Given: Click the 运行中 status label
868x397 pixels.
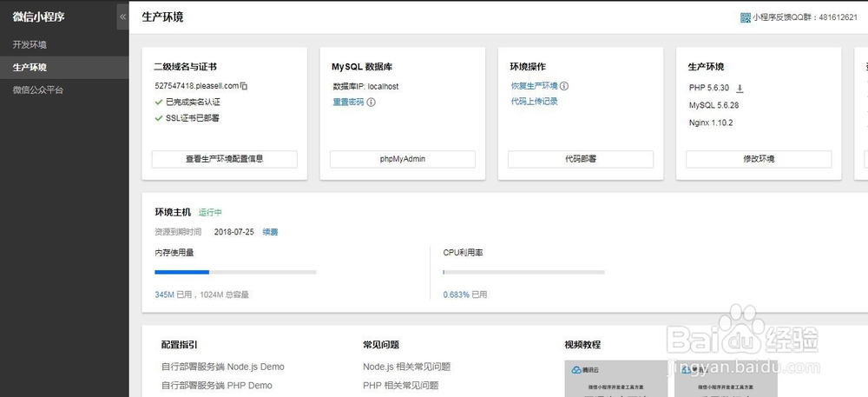Looking at the screenshot, I should click(210, 213).
